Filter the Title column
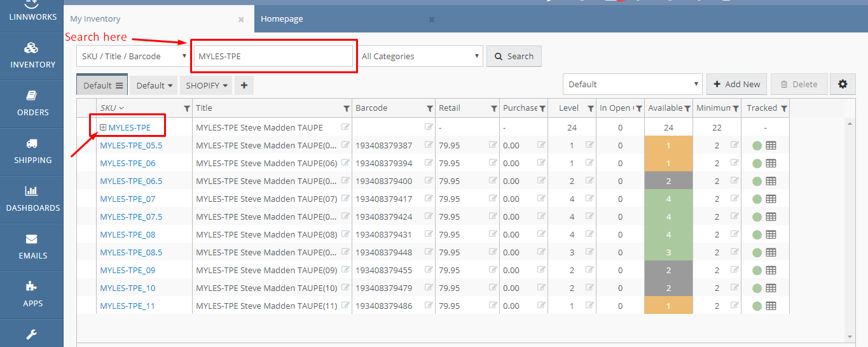The width and height of the screenshot is (868, 347). [346, 108]
